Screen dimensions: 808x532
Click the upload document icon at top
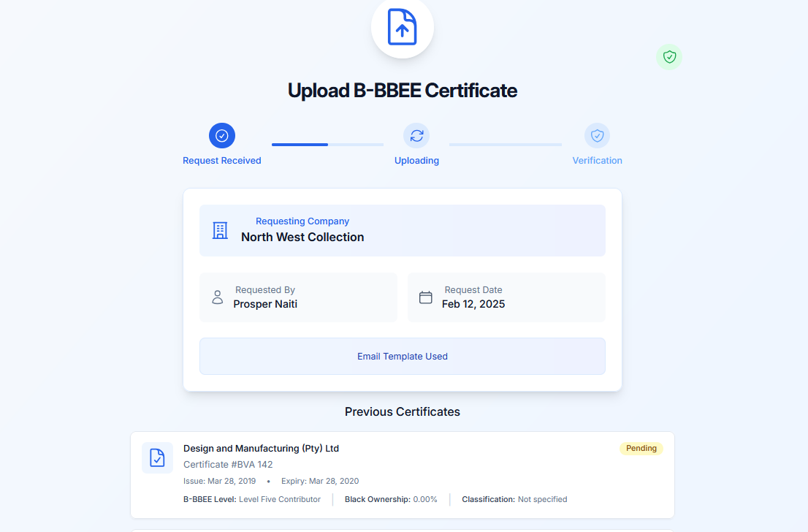coord(402,27)
